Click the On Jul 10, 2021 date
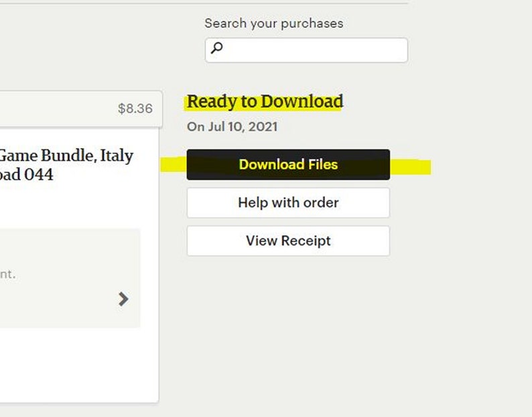The width and height of the screenshot is (532, 417). [232, 127]
